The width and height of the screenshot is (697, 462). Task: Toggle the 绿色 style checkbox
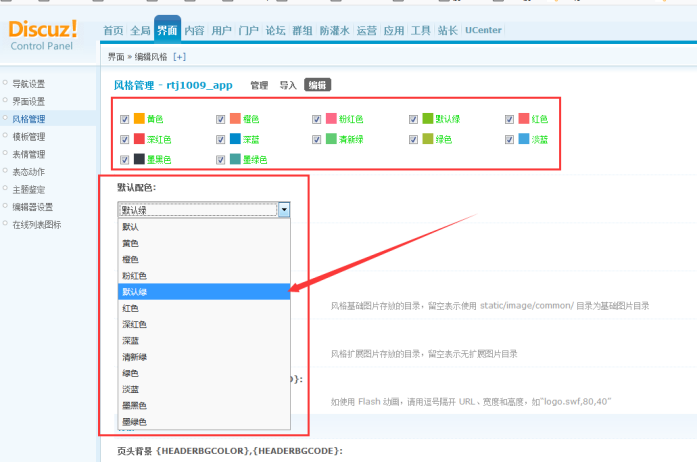[x=413, y=140]
